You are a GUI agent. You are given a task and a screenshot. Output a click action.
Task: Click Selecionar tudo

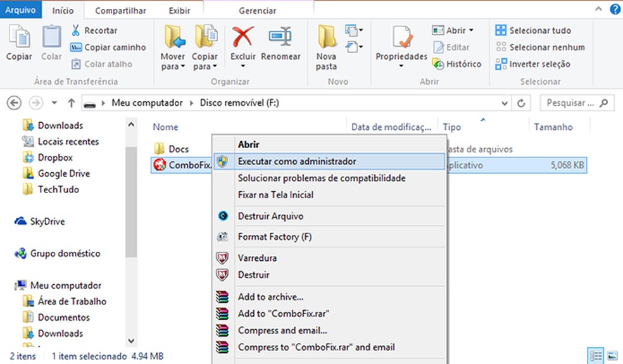click(x=533, y=30)
